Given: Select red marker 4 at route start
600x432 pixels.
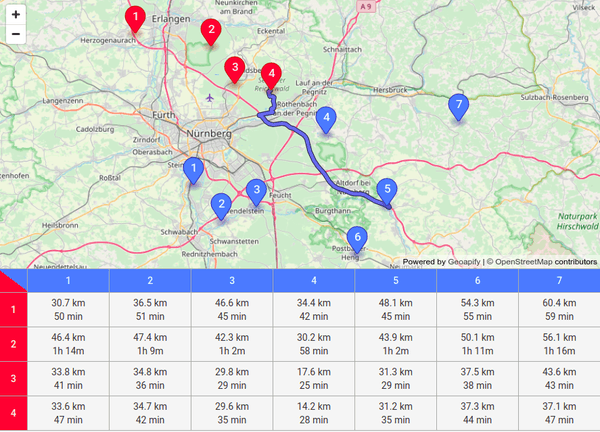Looking at the screenshot, I should point(271,77).
